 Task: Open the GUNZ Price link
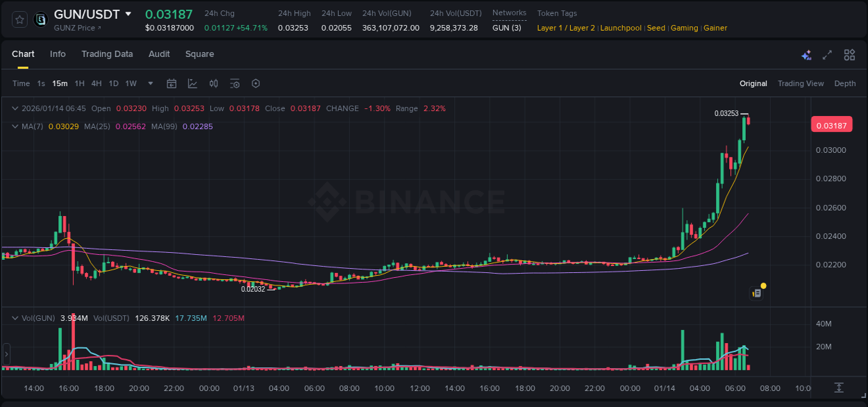[75, 28]
